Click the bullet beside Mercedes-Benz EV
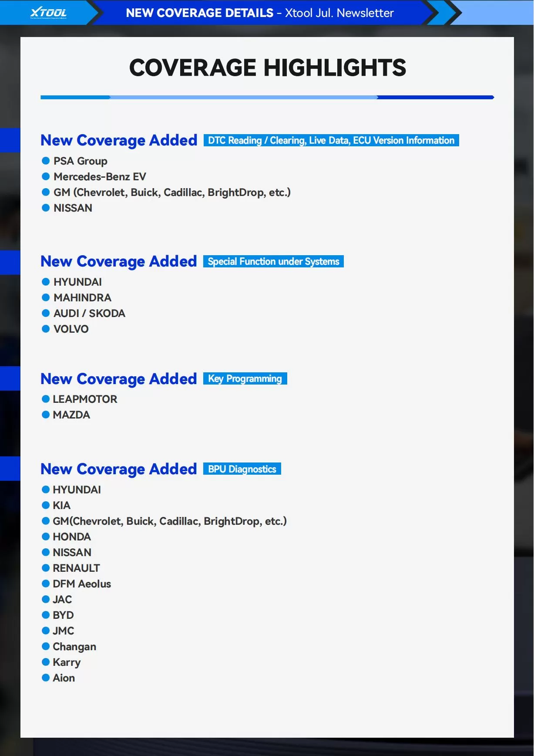The image size is (534, 756). tap(46, 176)
